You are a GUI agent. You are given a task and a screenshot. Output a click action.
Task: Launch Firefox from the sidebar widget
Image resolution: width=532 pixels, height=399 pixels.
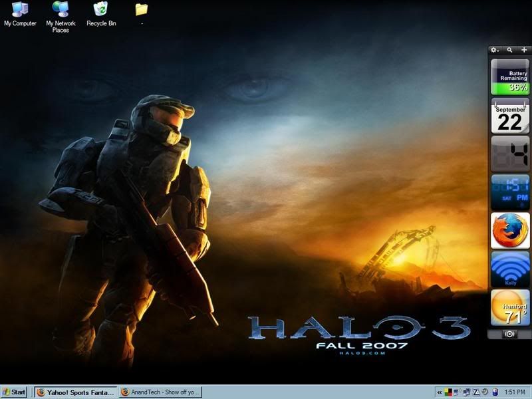point(510,231)
